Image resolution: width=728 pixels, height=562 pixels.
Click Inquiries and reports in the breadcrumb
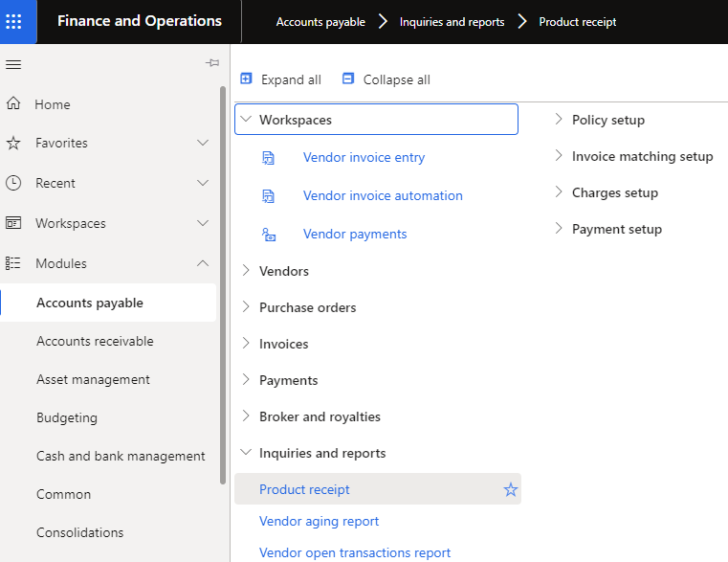pos(452,22)
